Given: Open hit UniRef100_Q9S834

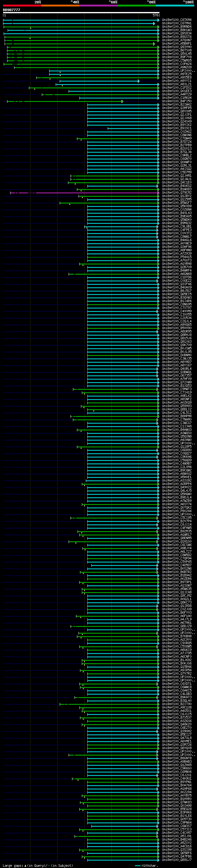Looking at the screenshot, I should 177,33.
